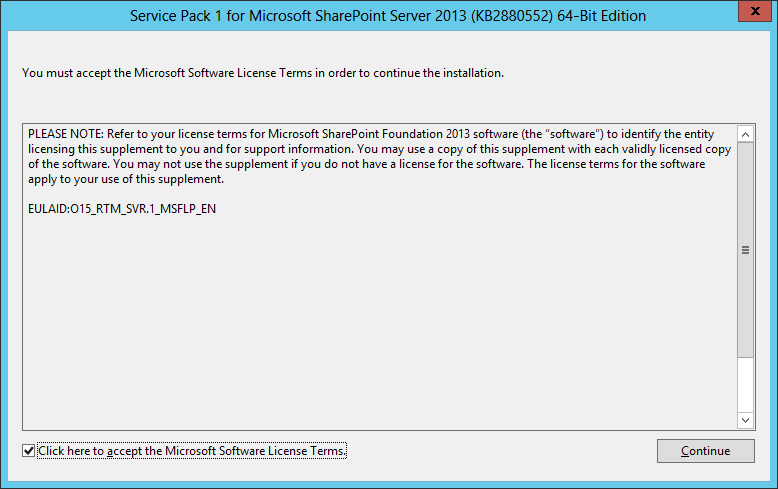Click the scroll down arrow in license box
The width and height of the screenshot is (778, 489).
tap(745, 420)
